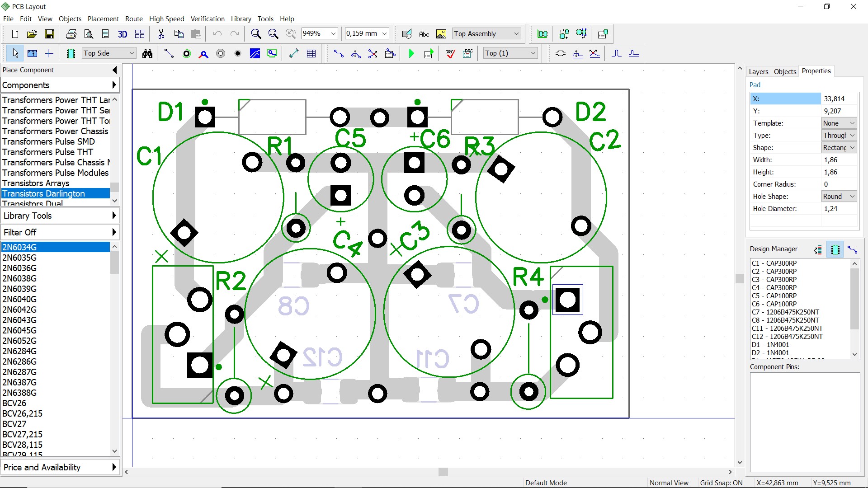This screenshot has height=488, width=868.
Task: Open the Verification menu
Action: [208, 19]
